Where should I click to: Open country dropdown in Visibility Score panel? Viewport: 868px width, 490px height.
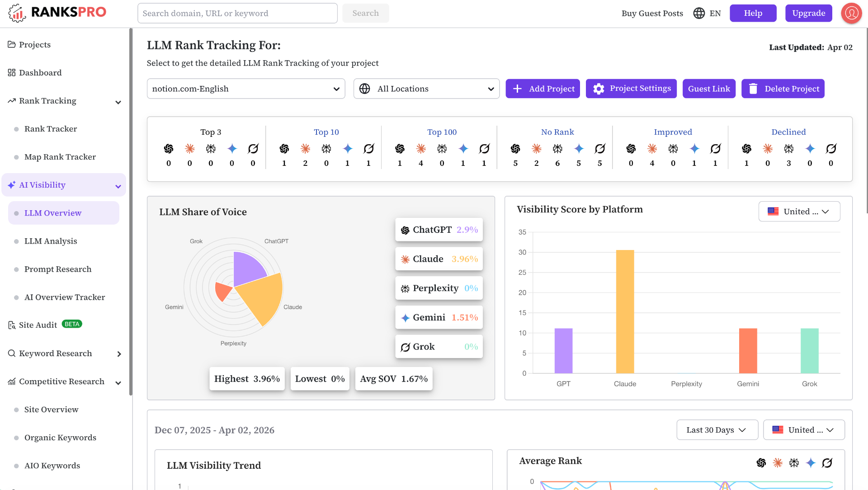799,212
